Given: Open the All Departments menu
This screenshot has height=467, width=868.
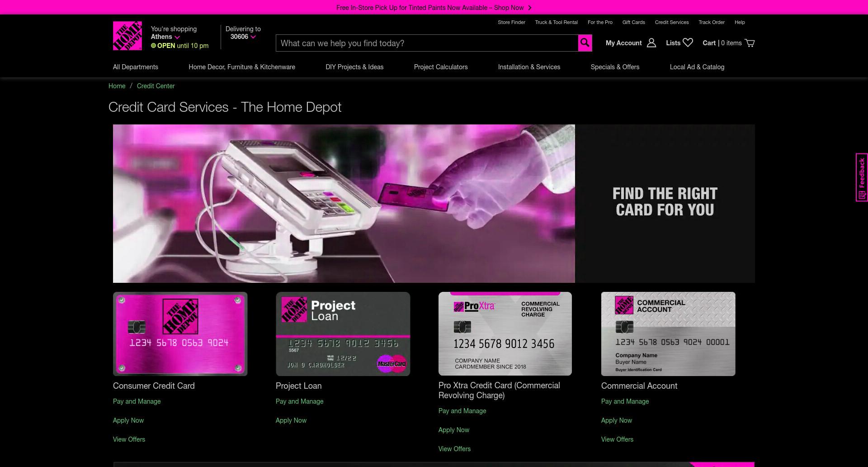Looking at the screenshot, I should (136, 67).
